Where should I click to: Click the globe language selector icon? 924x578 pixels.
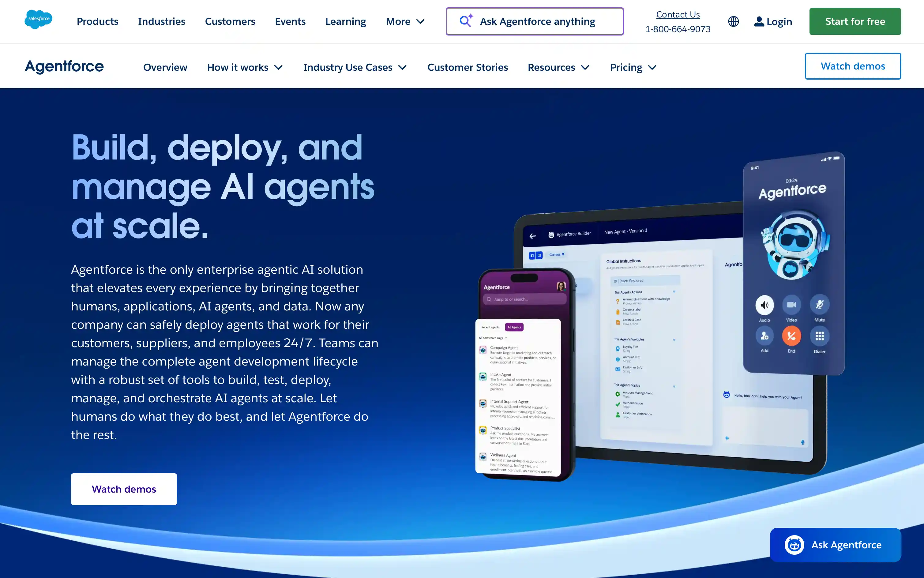[x=733, y=21]
